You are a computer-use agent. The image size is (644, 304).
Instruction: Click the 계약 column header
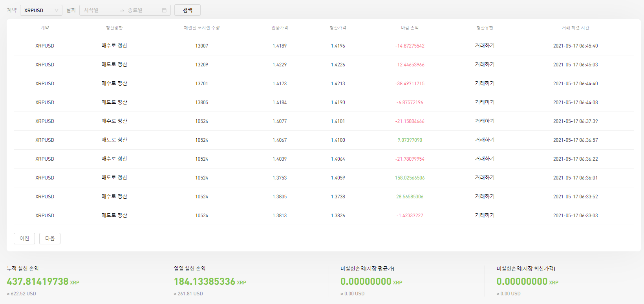pyautogui.click(x=45, y=28)
